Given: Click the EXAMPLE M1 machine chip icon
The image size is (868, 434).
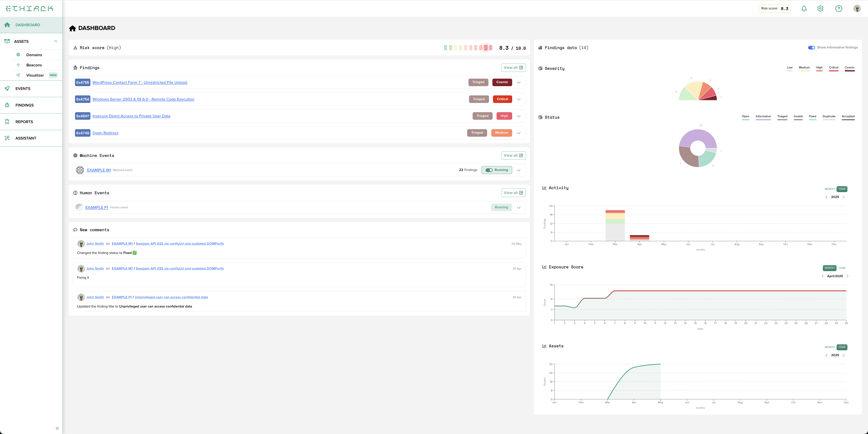Looking at the screenshot, I should click(x=80, y=170).
